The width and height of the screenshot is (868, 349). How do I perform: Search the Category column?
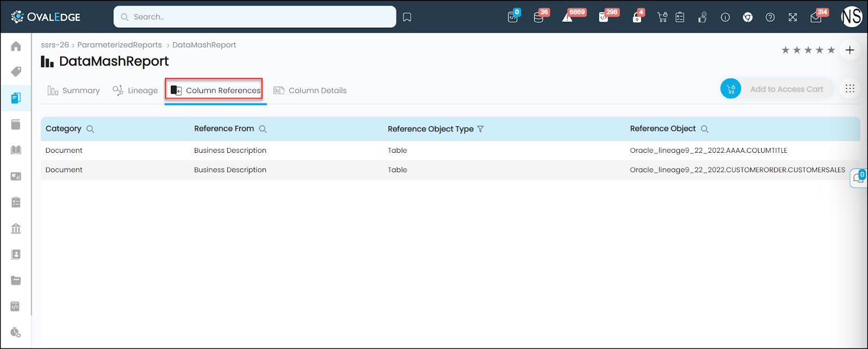[x=90, y=129]
